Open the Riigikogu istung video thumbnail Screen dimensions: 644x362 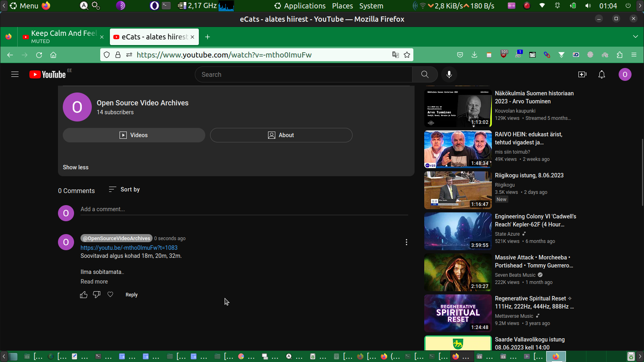coord(458,190)
